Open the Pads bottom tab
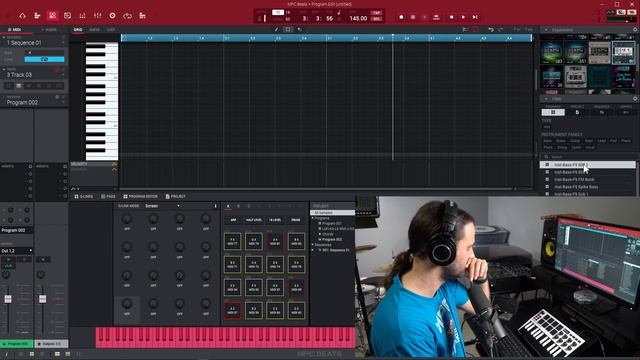 point(108,197)
